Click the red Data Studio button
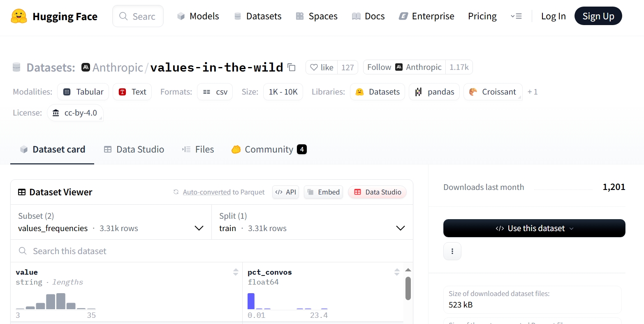Screen dimensions: 644x324 pyautogui.click(x=377, y=192)
